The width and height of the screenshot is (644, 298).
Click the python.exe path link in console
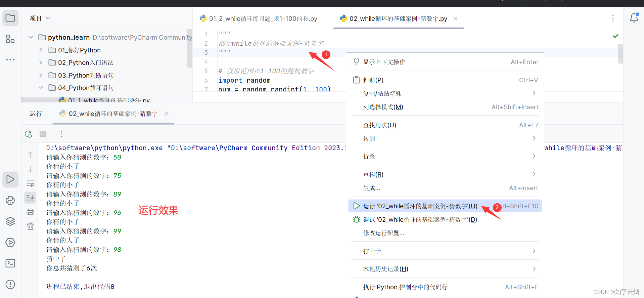[x=104, y=148]
